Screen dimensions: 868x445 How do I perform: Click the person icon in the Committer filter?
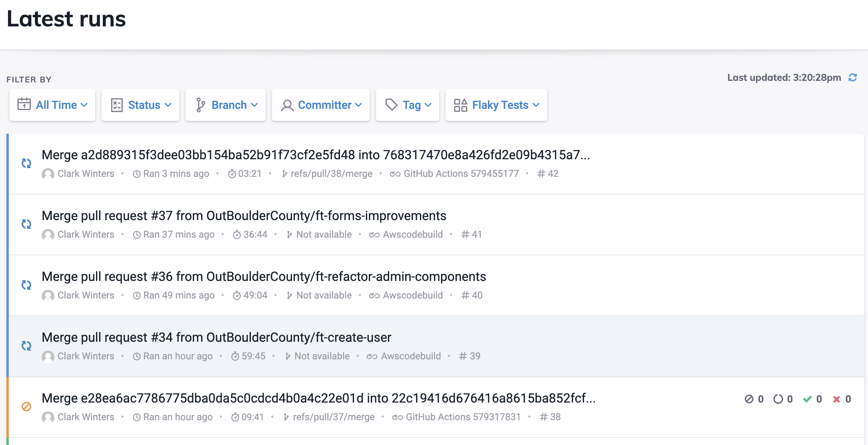tap(286, 105)
